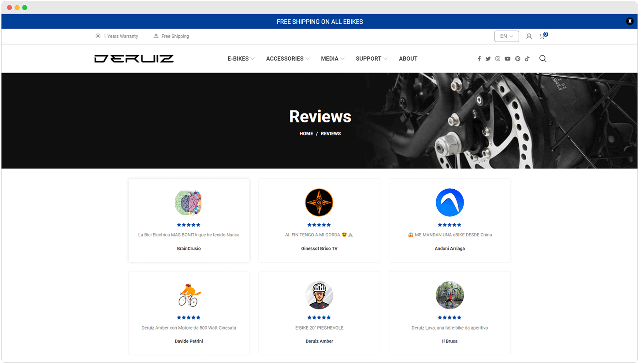Click 'E-BIKE 20" PIEGHEVOLE' review text
Screen dimensions: 639x364
[319, 328]
